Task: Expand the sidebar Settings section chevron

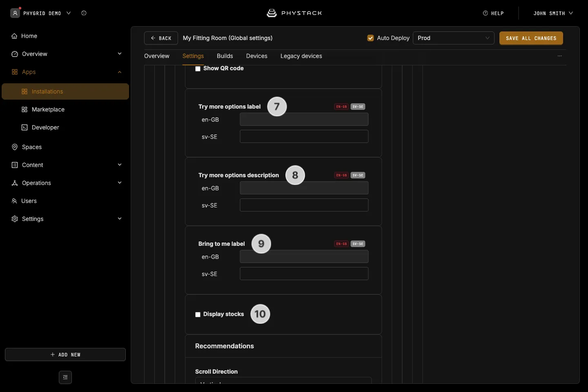Action: [x=120, y=219]
